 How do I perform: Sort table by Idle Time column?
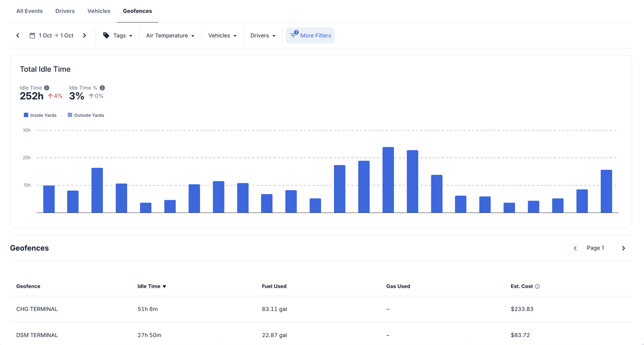[151, 286]
